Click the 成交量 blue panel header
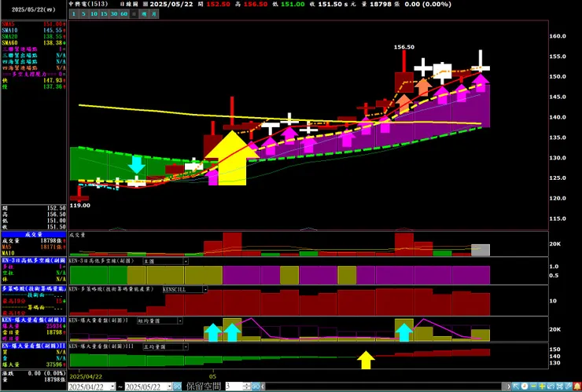Screen dimensions: 582x392 coord(34,234)
